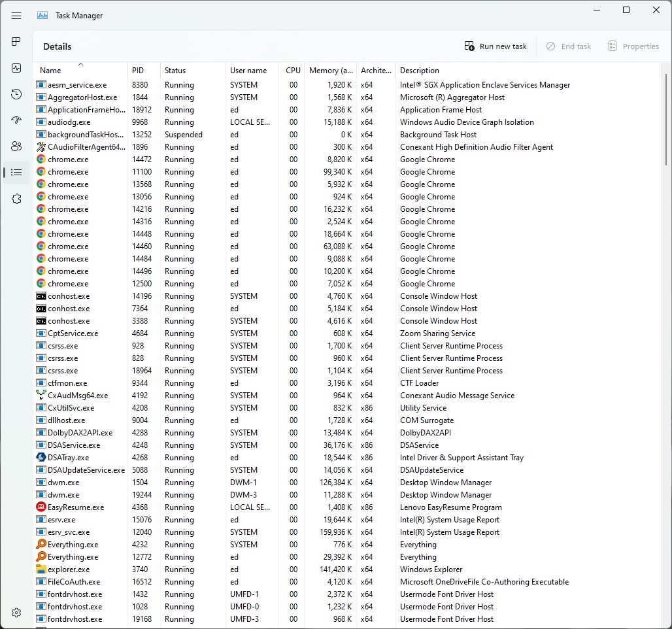Select the dllhost.exe COM Surrogate row

346,420
